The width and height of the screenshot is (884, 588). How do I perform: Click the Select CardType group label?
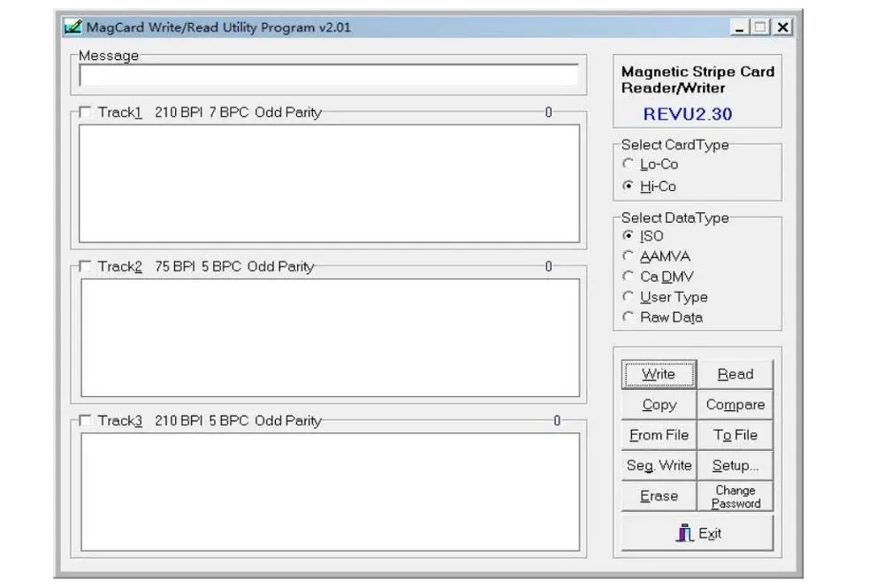pyautogui.click(x=674, y=145)
